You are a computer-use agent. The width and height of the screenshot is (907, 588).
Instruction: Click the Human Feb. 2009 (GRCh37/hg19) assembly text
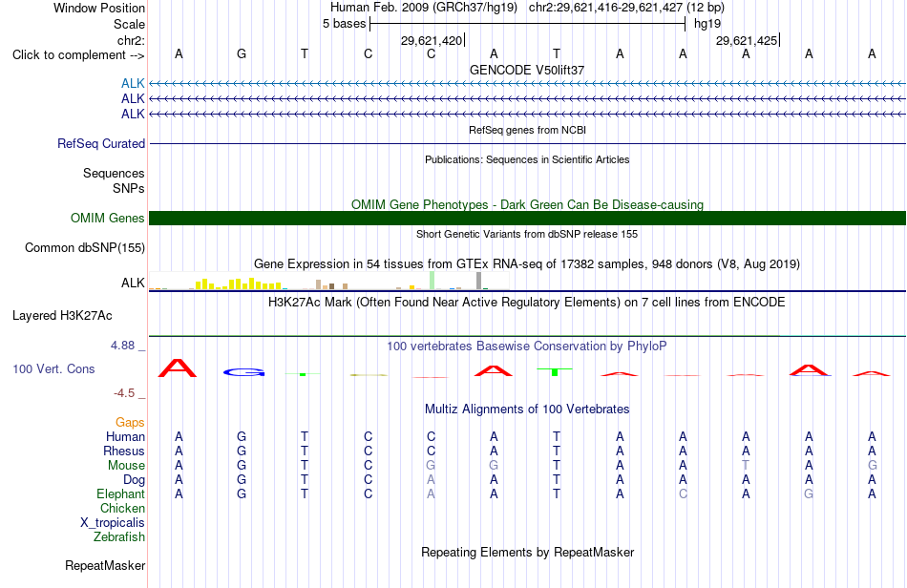[423, 8]
